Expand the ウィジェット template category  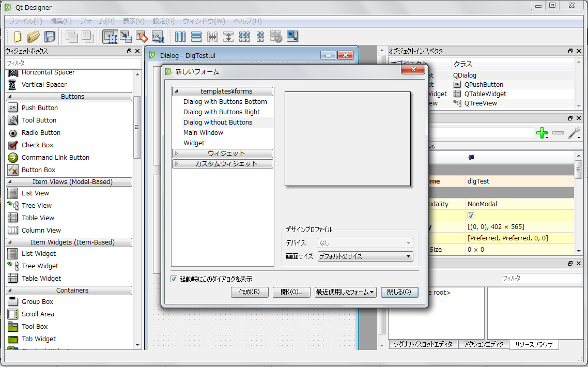[222, 154]
